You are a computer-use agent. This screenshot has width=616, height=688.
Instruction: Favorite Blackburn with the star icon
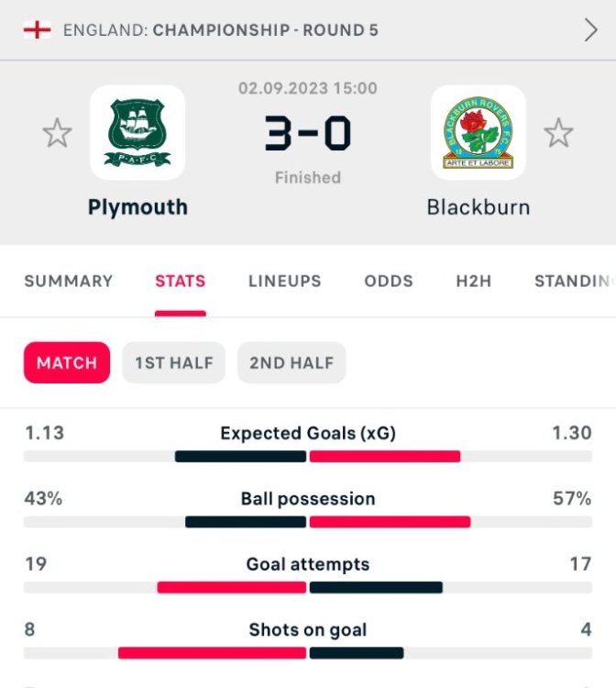coord(558,134)
